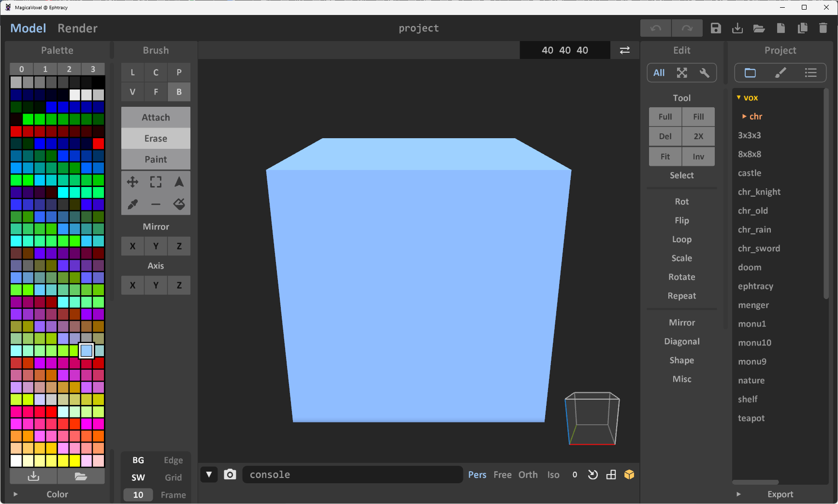
Task: Click the 2X tool button
Action: pyautogui.click(x=698, y=137)
